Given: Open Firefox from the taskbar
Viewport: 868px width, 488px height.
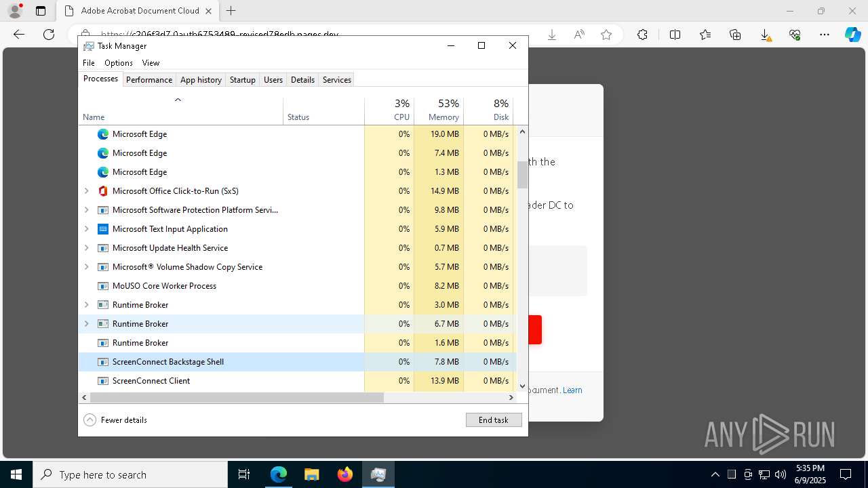Looking at the screenshot, I should tap(345, 474).
